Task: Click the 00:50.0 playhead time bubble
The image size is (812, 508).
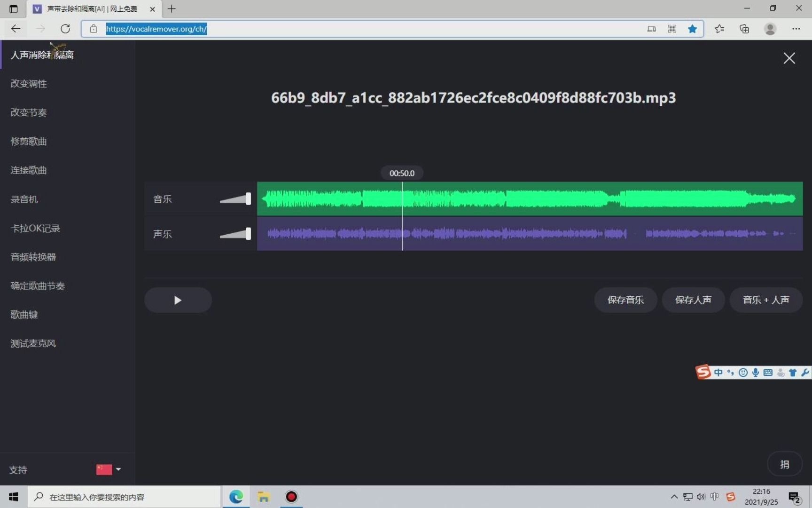Action: [402, 173]
